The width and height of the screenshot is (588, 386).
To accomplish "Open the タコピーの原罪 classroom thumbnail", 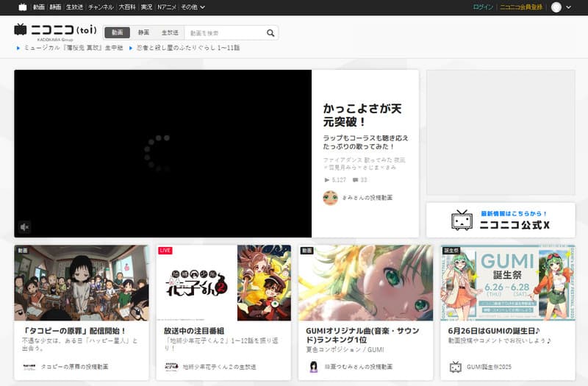I will pos(82,283).
